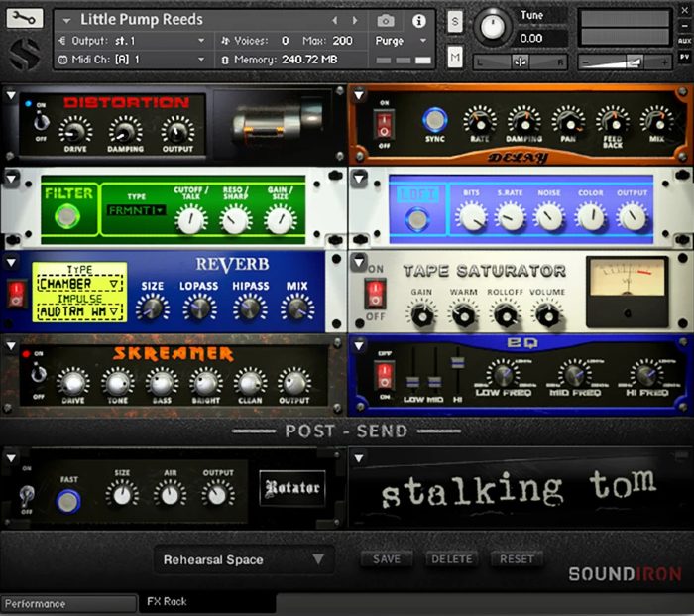The height and width of the screenshot is (616, 694).
Task: Click the Little Pump Reeds instrument name
Action: pyautogui.click(x=142, y=20)
